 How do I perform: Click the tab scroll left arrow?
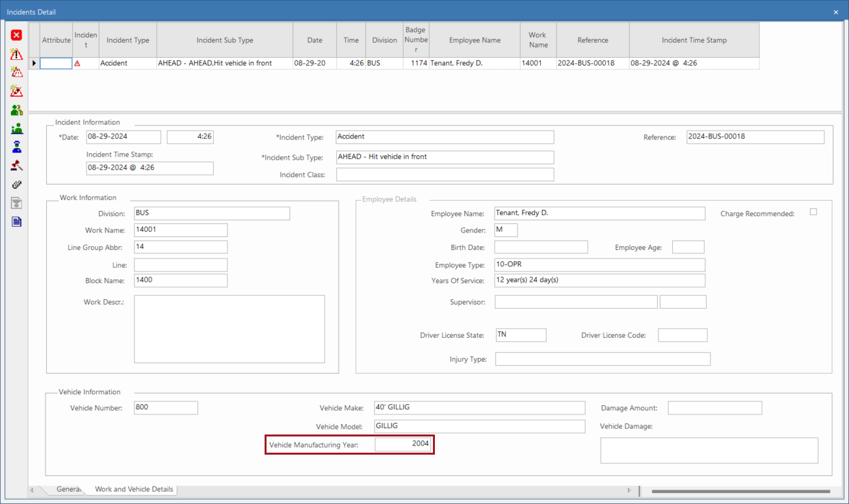(32, 490)
